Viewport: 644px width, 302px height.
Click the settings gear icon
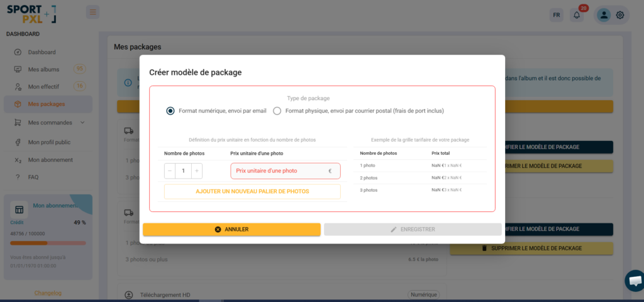point(620,15)
